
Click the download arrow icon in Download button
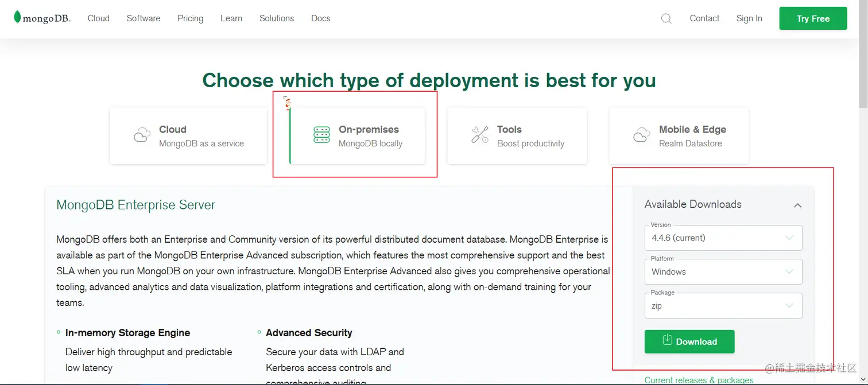(667, 340)
